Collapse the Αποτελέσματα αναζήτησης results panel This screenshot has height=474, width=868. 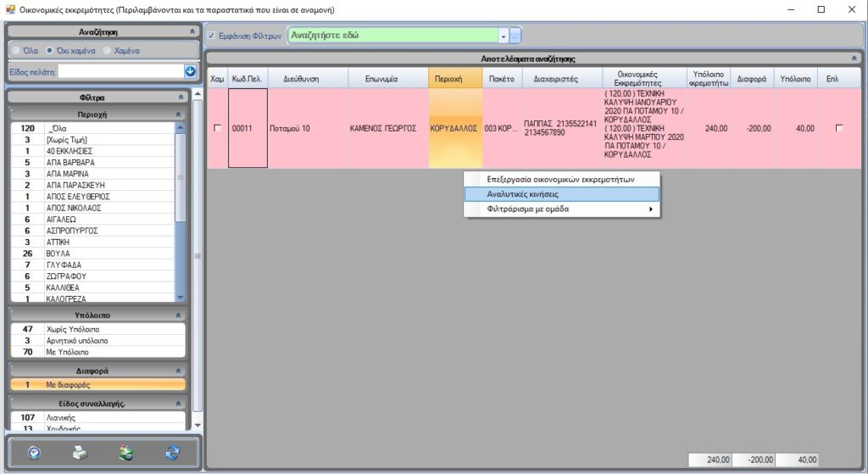point(854,59)
